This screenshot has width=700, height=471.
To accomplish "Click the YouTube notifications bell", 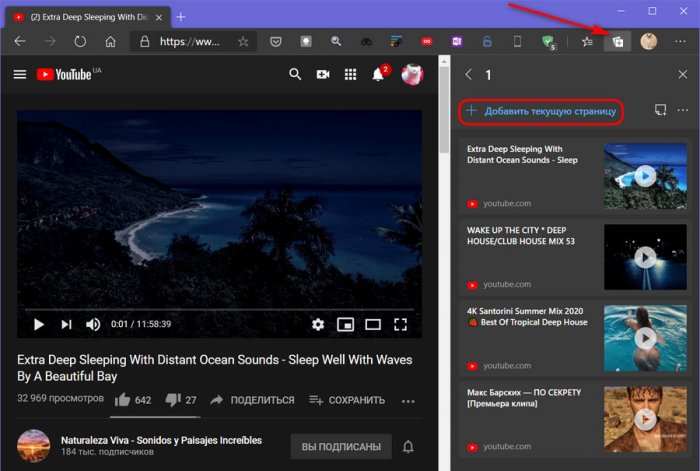I will coord(379,75).
